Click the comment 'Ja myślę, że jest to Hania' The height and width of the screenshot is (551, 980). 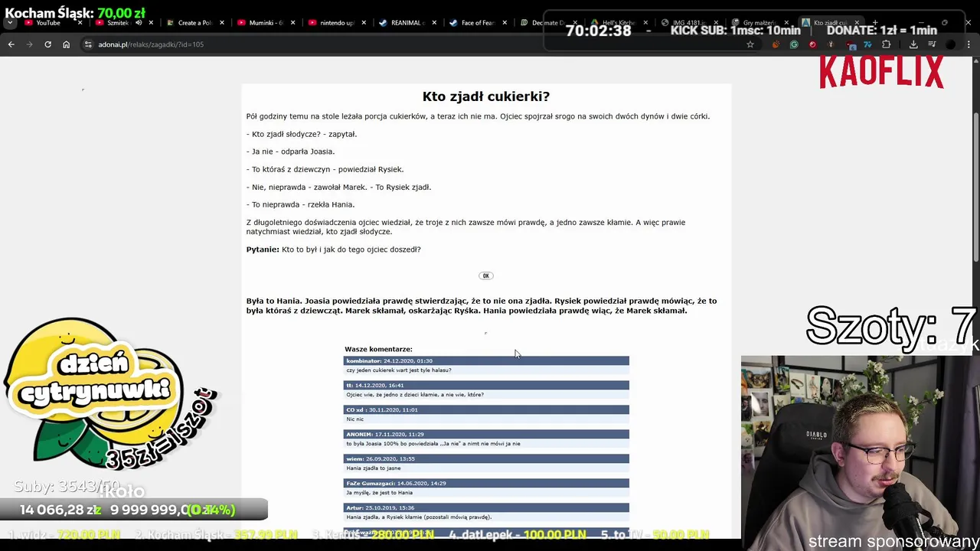pyautogui.click(x=379, y=493)
